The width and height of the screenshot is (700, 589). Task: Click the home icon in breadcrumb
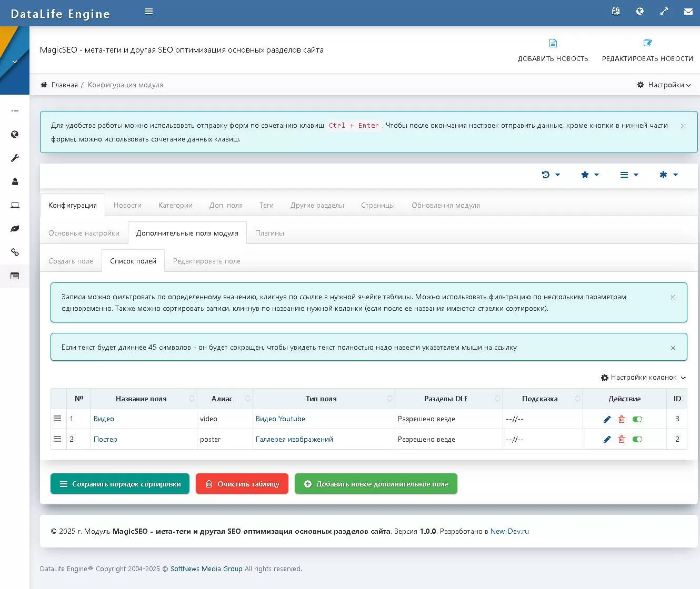(44, 85)
